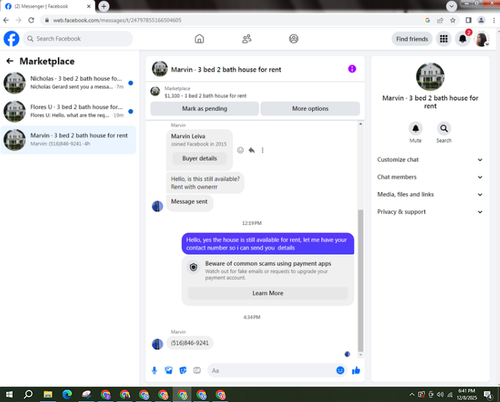Open Microsoft Edge from taskbar
The height and width of the screenshot is (402, 500).
pyautogui.click(x=67, y=395)
